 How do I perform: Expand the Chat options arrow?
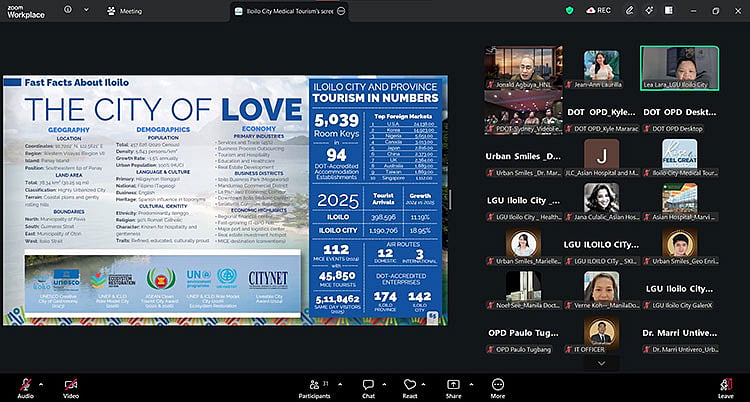[384, 384]
